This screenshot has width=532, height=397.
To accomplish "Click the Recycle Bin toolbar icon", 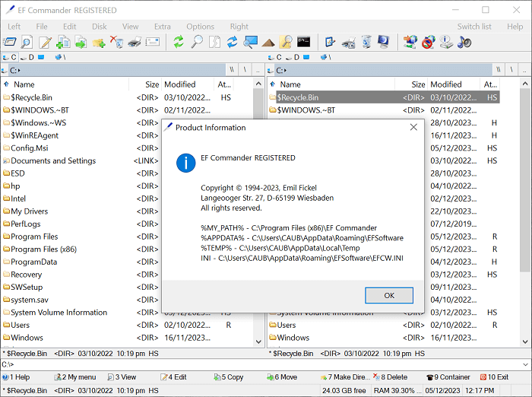I will tap(366, 42).
